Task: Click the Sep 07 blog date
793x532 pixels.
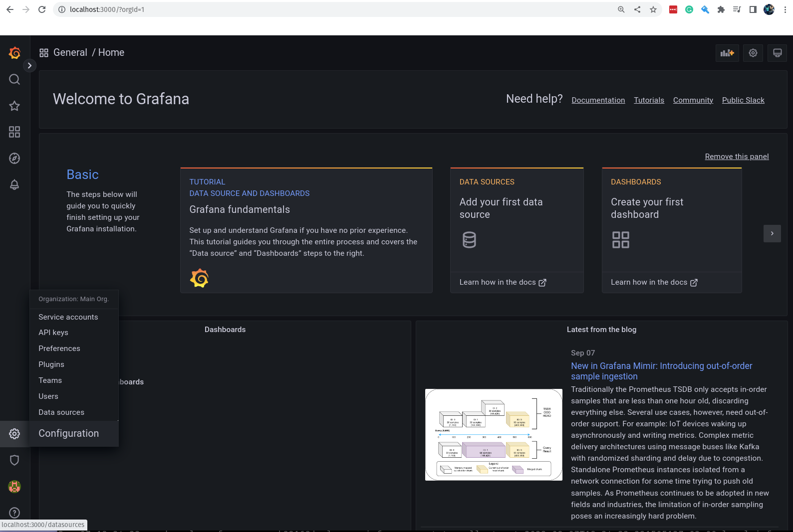Action: coord(583,353)
